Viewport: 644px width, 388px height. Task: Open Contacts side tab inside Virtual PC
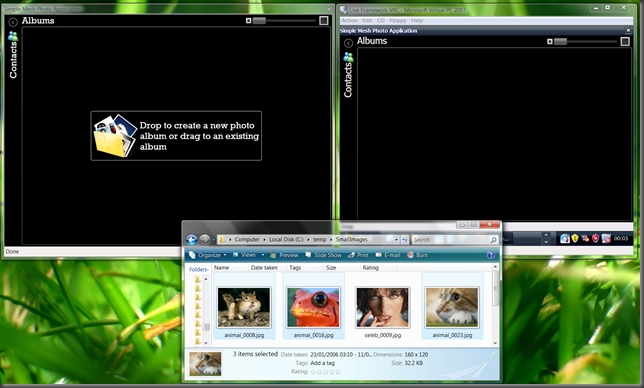click(348, 80)
